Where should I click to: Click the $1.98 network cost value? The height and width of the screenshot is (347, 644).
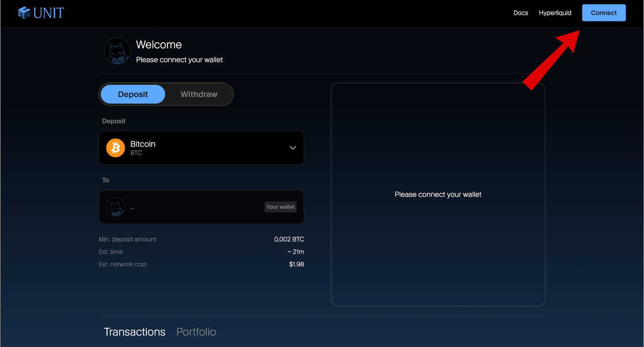coord(297,264)
